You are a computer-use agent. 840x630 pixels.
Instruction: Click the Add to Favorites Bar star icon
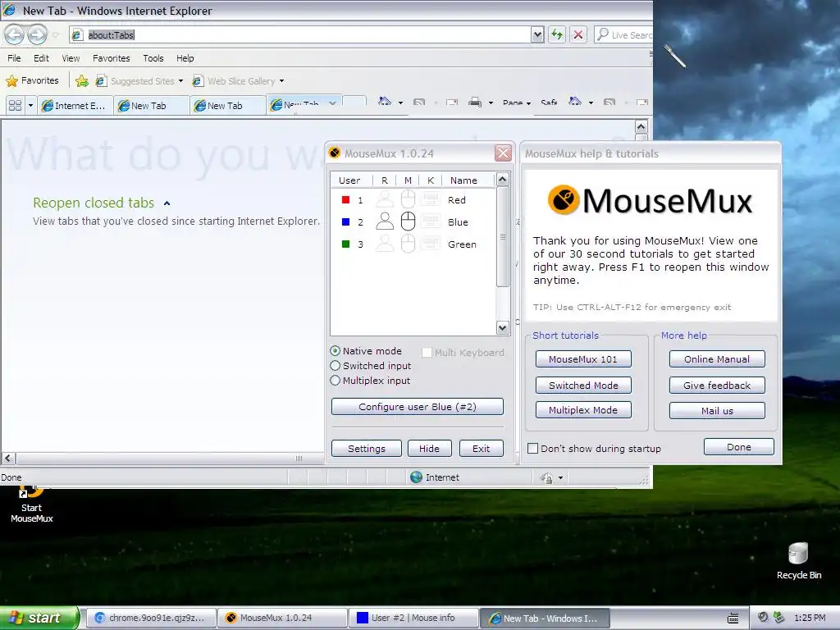[x=82, y=81]
